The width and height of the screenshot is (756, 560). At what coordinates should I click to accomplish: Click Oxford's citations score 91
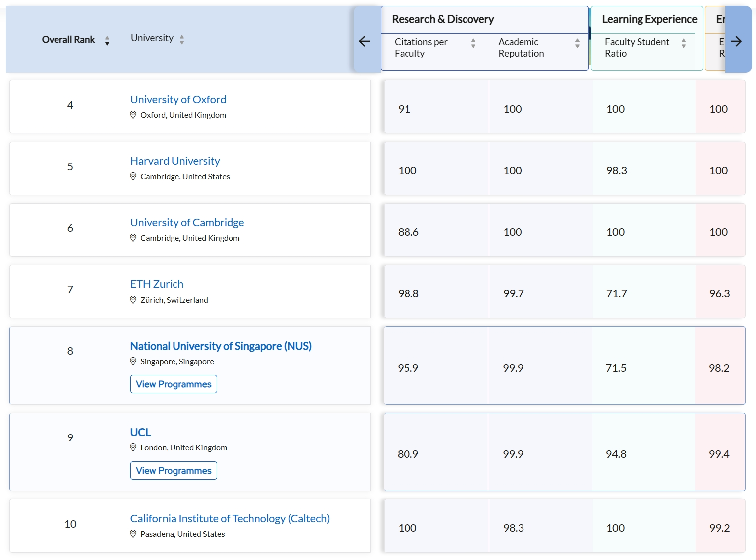pyautogui.click(x=404, y=109)
